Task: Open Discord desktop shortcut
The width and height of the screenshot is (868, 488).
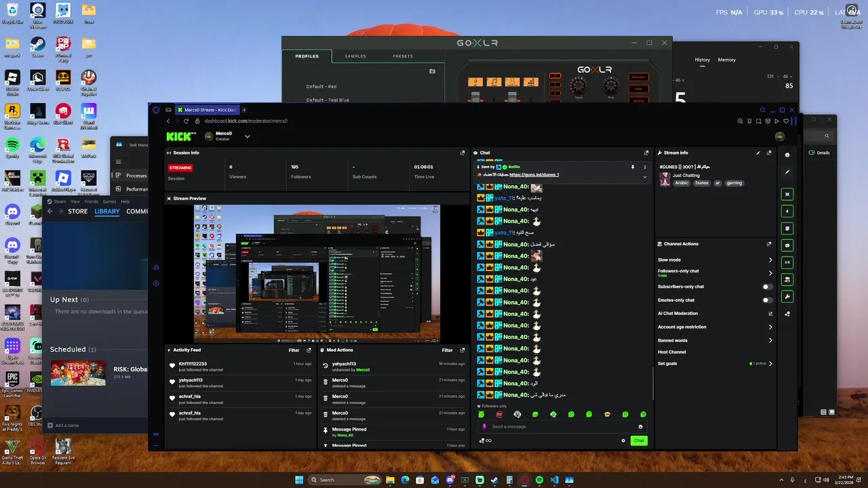Action: (x=12, y=214)
